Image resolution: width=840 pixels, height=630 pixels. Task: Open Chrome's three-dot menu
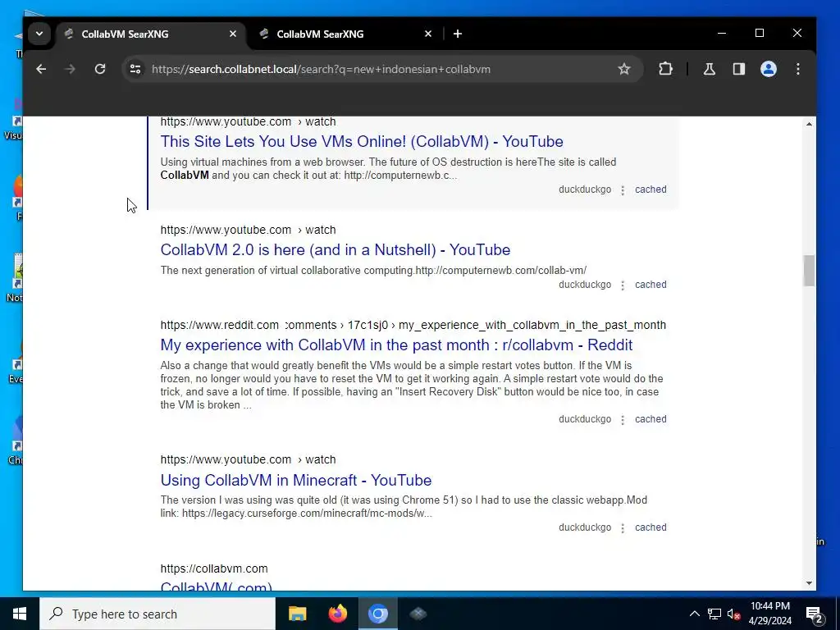coord(798,69)
